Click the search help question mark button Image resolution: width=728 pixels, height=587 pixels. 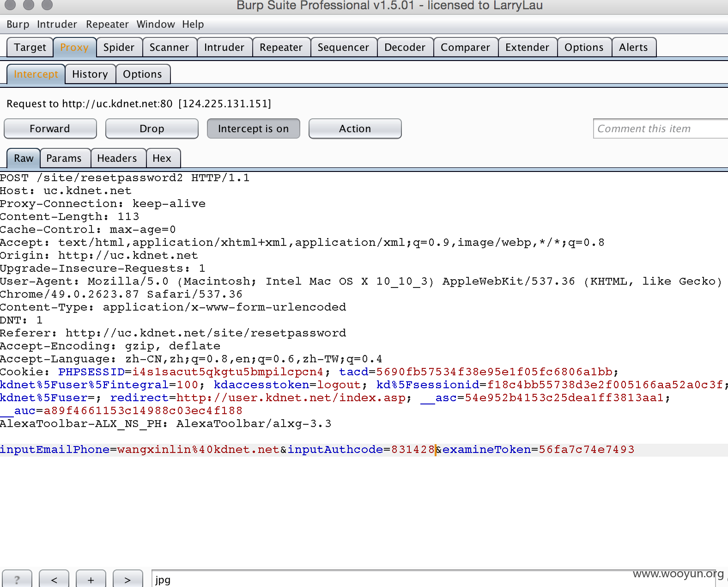click(x=17, y=579)
